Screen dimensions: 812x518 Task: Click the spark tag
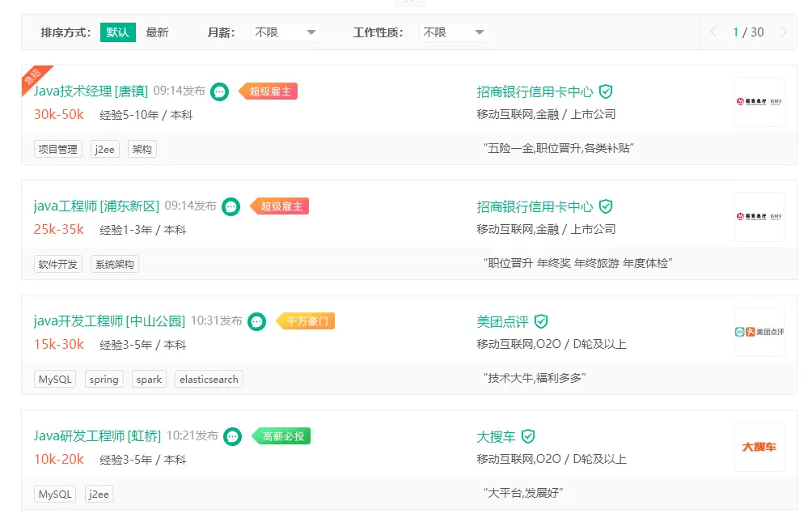pos(149,379)
